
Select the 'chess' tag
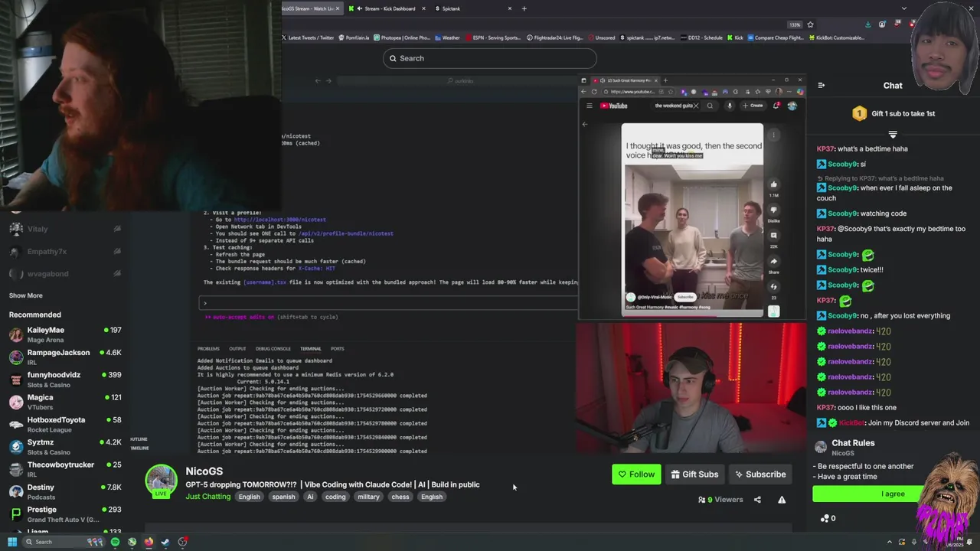point(400,497)
